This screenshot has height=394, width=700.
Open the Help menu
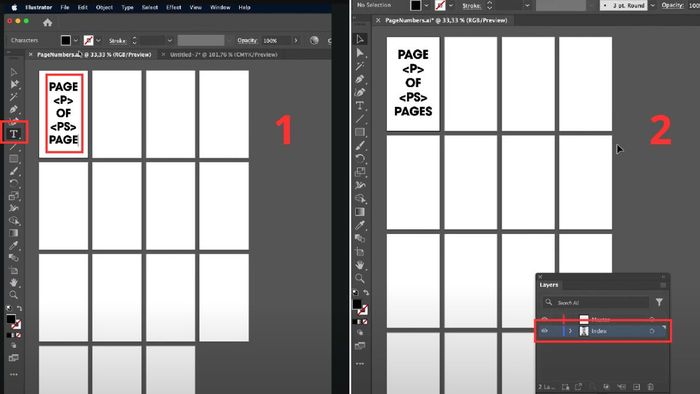[x=244, y=7]
